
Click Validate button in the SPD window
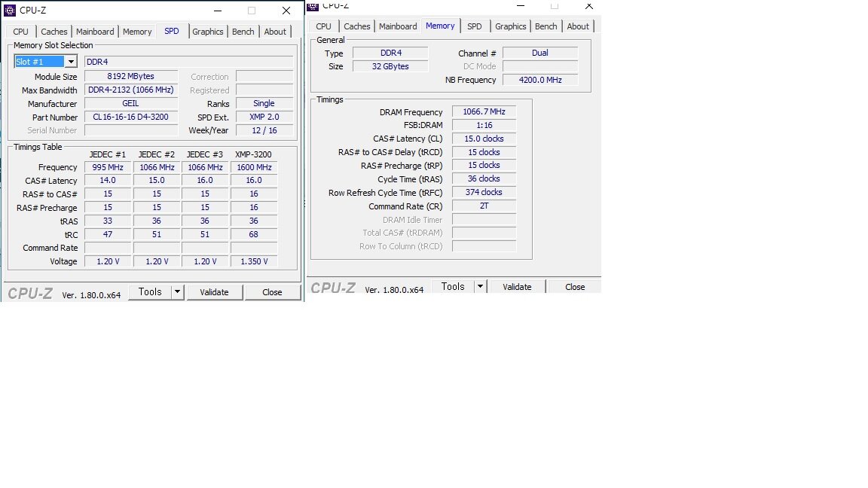[214, 292]
